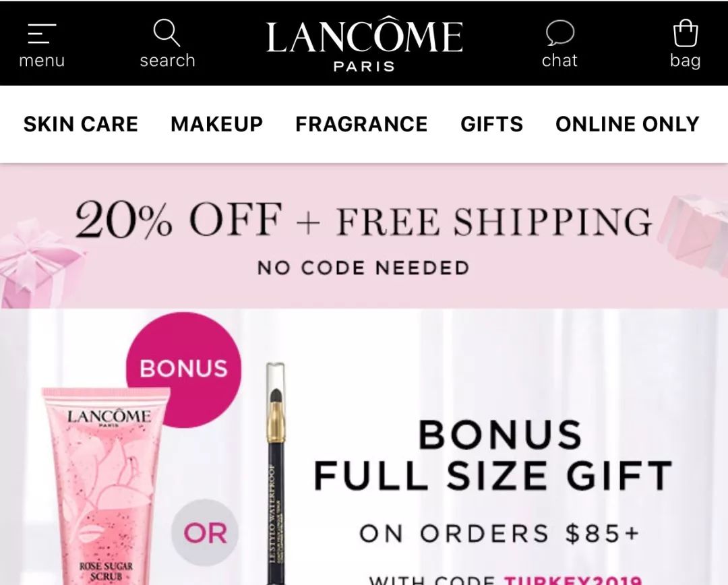Click the On Orders $85+ text
728x585 pixels.
click(x=499, y=533)
